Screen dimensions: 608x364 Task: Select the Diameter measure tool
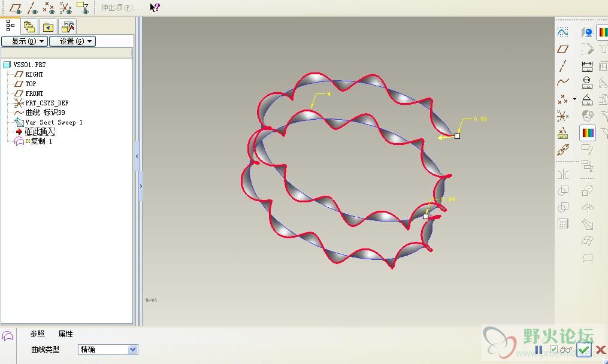pos(588,83)
